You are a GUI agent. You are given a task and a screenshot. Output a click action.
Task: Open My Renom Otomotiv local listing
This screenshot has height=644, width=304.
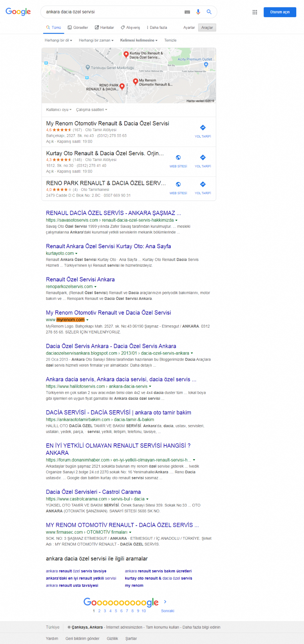pyautogui.click(x=108, y=123)
